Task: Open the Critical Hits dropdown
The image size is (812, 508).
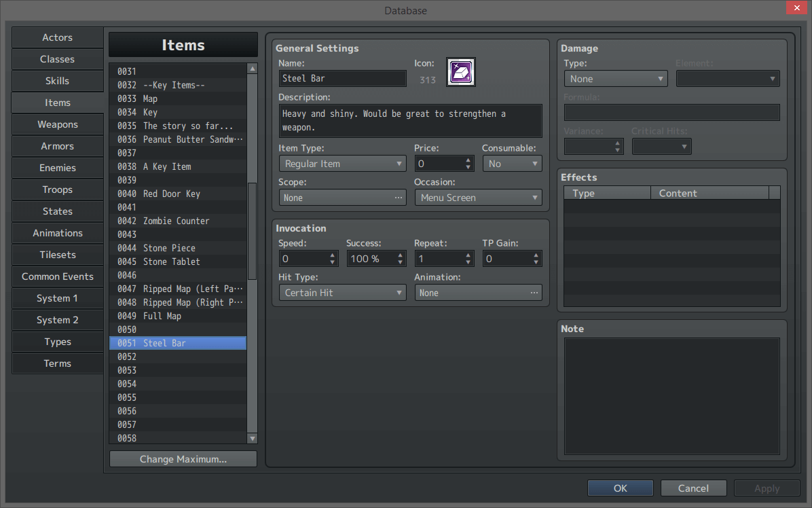Action: pyautogui.click(x=661, y=147)
